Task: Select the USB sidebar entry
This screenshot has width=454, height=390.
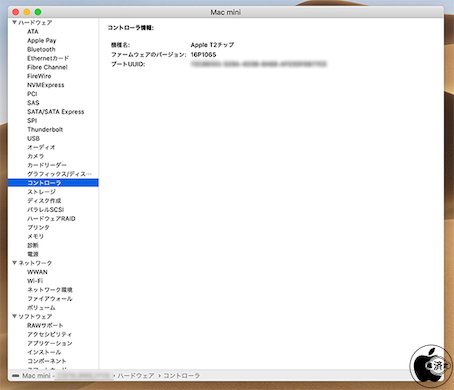Action: (33, 138)
